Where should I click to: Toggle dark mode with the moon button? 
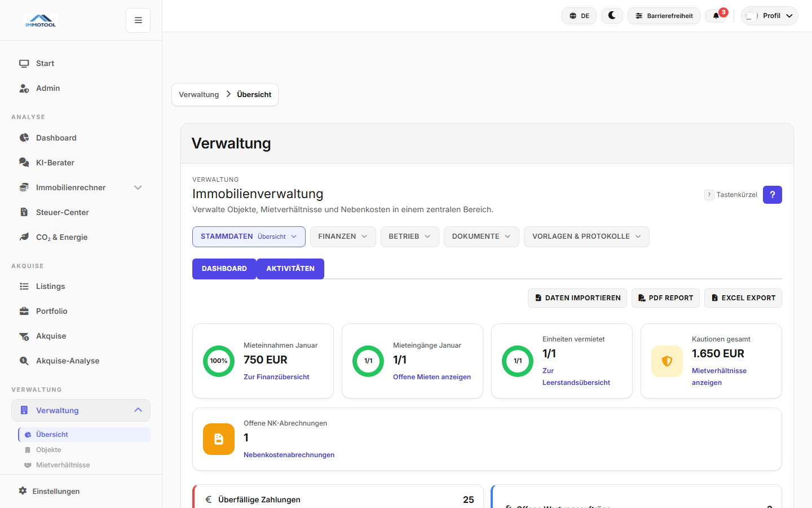(x=612, y=15)
